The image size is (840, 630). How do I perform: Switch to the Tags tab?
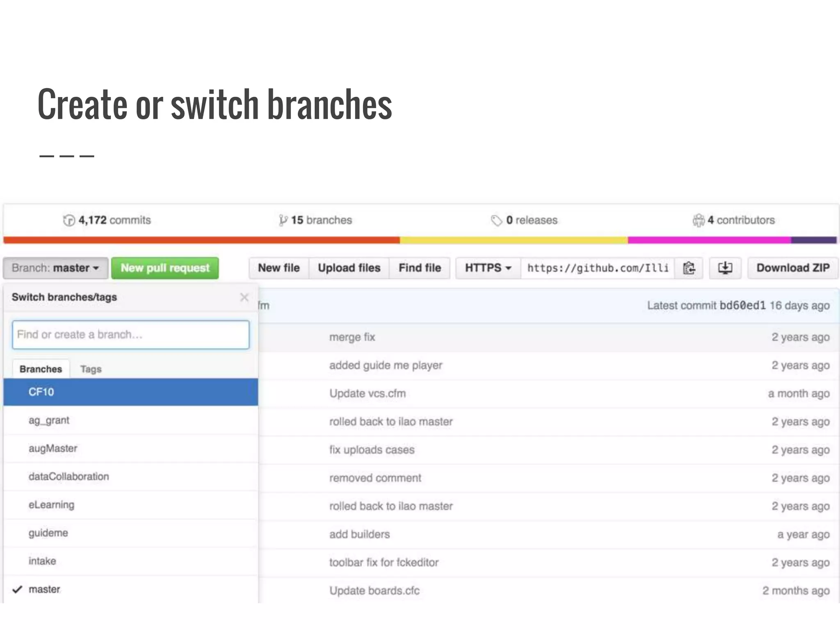pyautogui.click(x=91, y=369)
